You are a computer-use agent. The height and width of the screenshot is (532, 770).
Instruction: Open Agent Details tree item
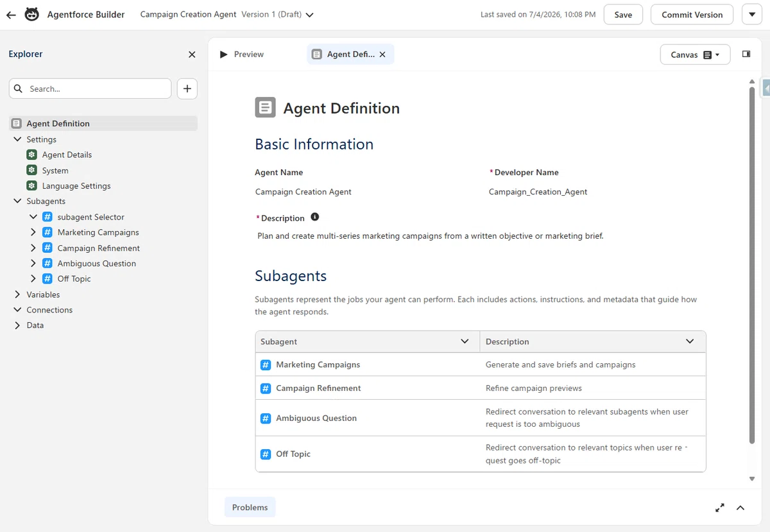[67, 155]
